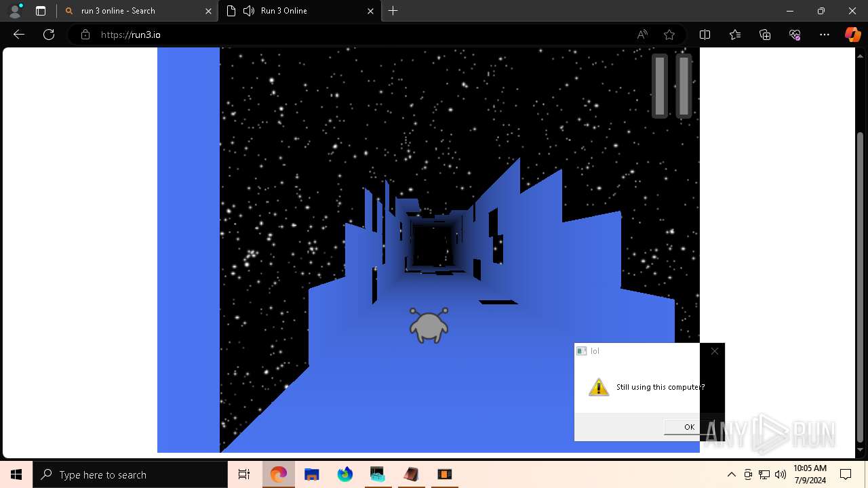868x488 pixels.
Task: Open the brown book app on taskbar
Action: pyautogui.click(x=411, y=474)
